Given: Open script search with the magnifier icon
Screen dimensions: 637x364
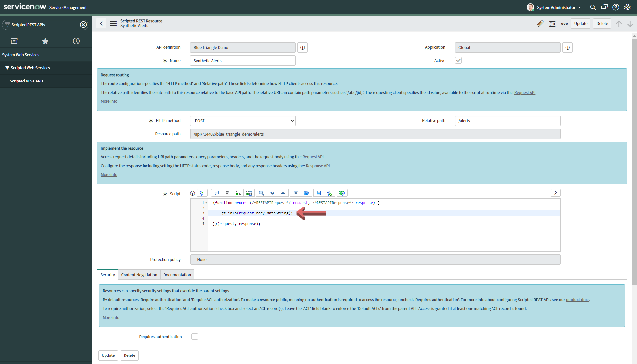Looking at the screenshot, I should 261,193.
